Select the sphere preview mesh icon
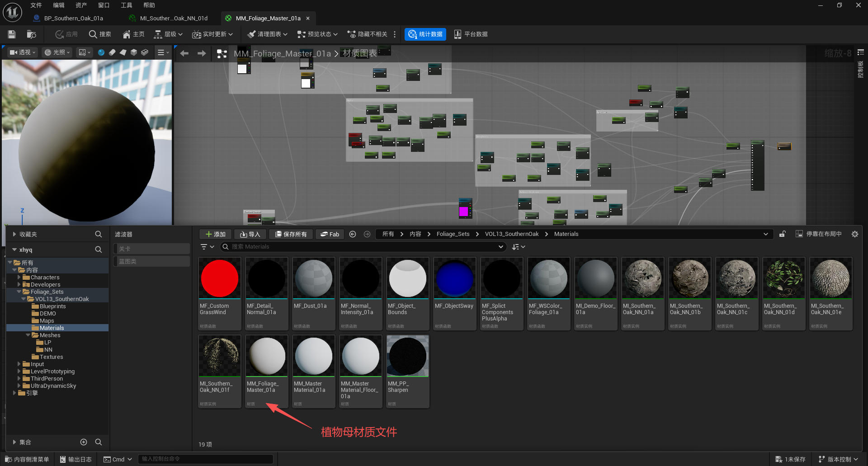This screenshot has height=466, width=868. 101,52
